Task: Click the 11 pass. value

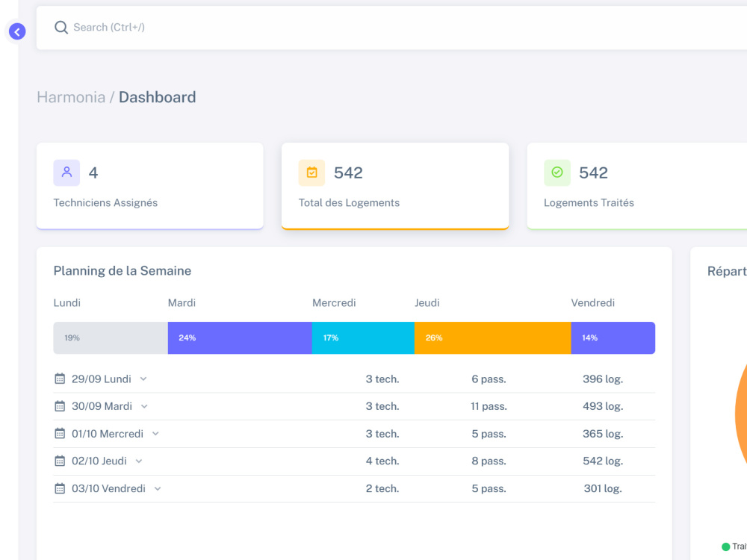Action: [x=489, y=406]
